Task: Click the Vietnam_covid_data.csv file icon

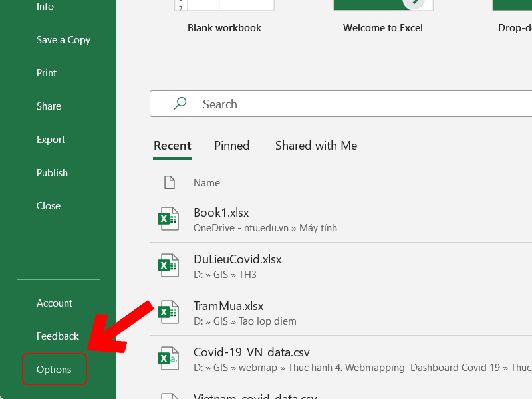Action: point(168,396)
